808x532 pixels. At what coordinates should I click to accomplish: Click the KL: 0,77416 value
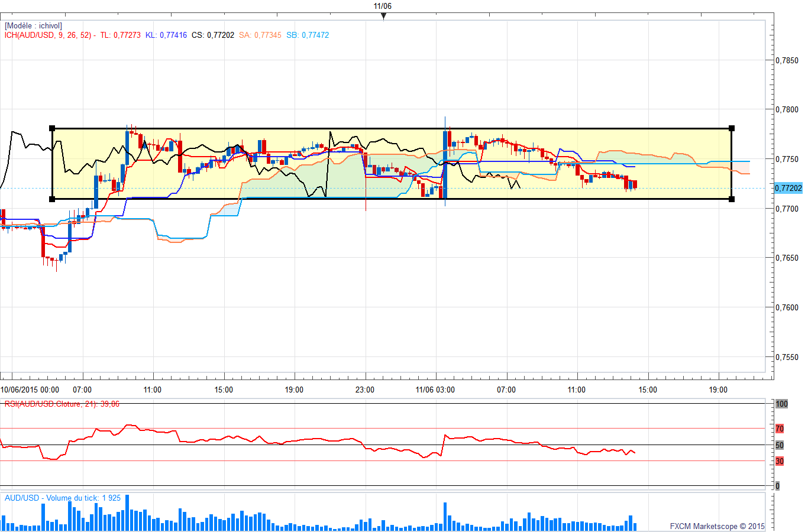click(x=166, y=35)
